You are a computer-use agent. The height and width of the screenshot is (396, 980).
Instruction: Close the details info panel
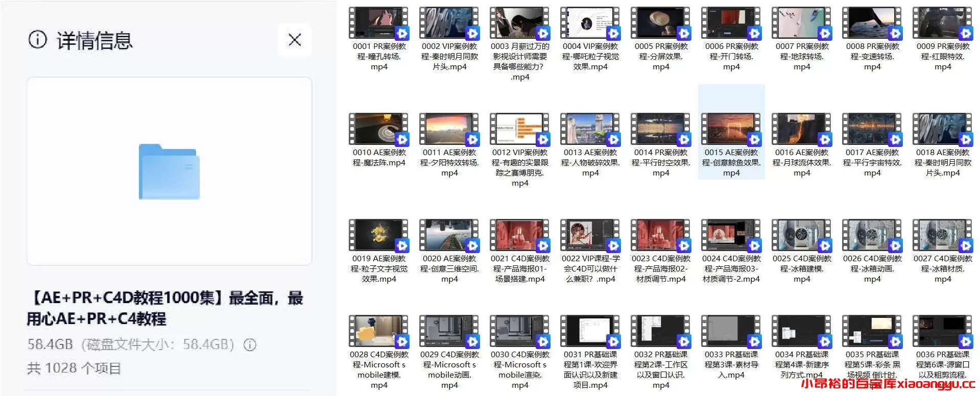(295, 40)
